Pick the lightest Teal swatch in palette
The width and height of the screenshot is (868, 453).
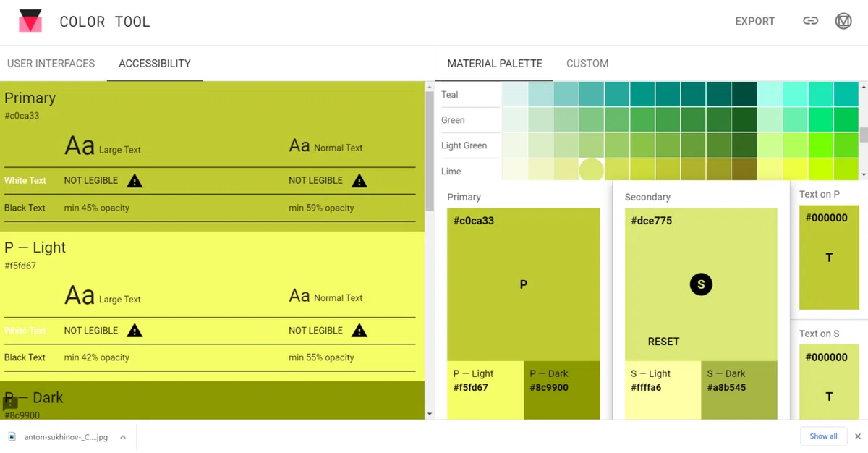(515, 94)
